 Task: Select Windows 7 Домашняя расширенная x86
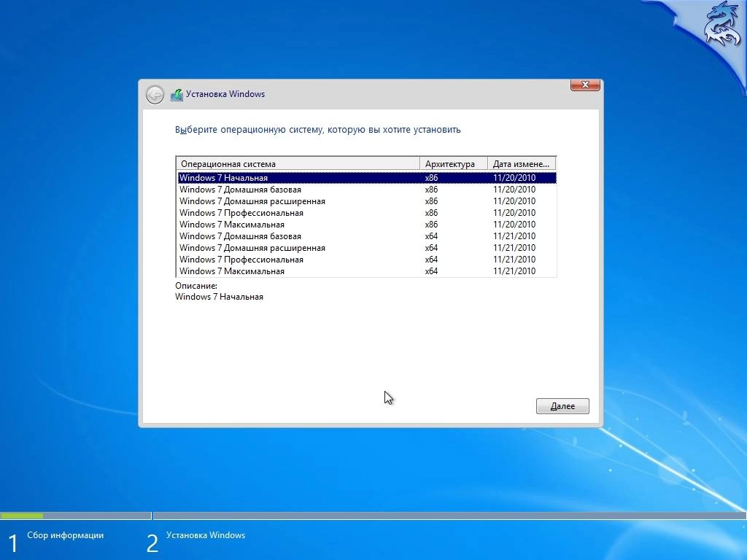pyautogui.click(x=366, y=201)
